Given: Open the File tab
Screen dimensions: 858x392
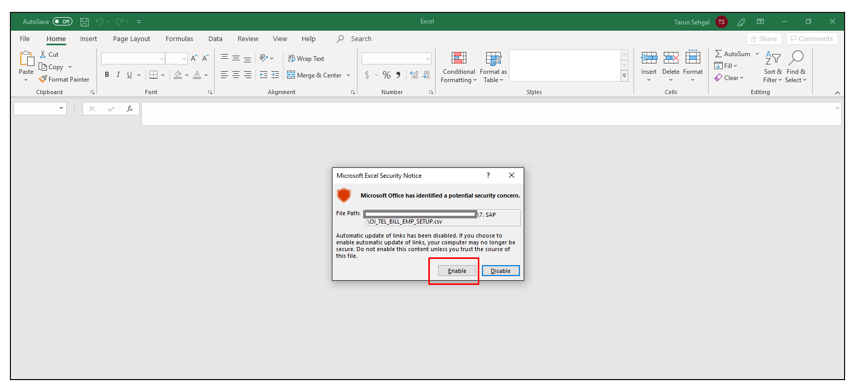Looking at the screenshot, I should (x=25, y=39).
